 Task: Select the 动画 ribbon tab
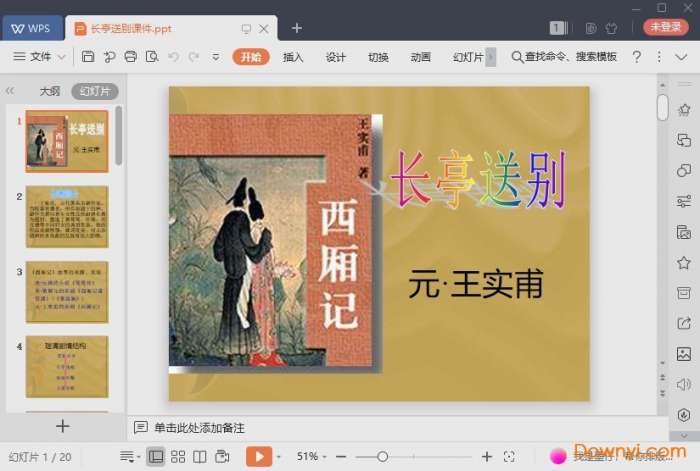[x=420, y=57]
